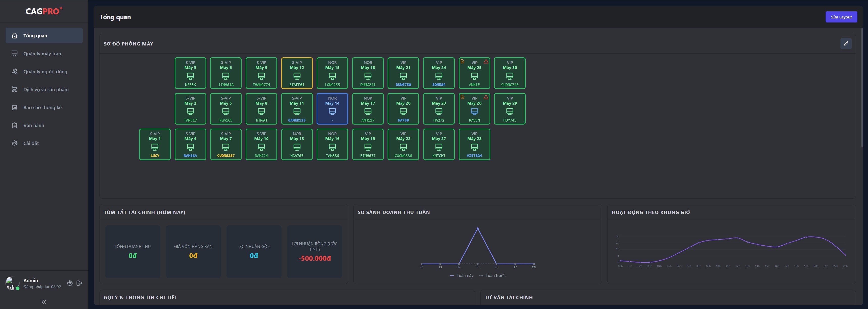The height and width of the screenshot is (309, 868).
Task: Select the idle Máy 14 workstation tile
Action: tap(332, 109)
